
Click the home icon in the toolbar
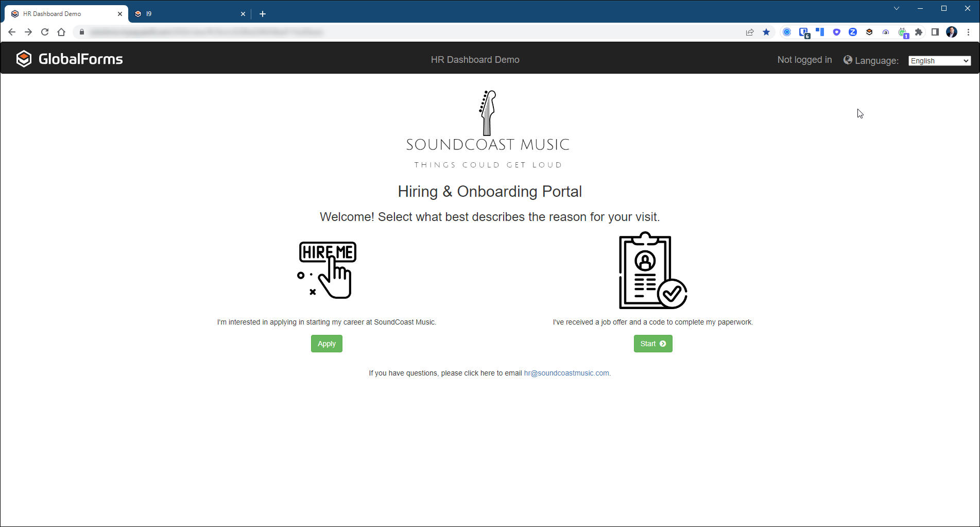pyautogui.click(x=61, y=32)
